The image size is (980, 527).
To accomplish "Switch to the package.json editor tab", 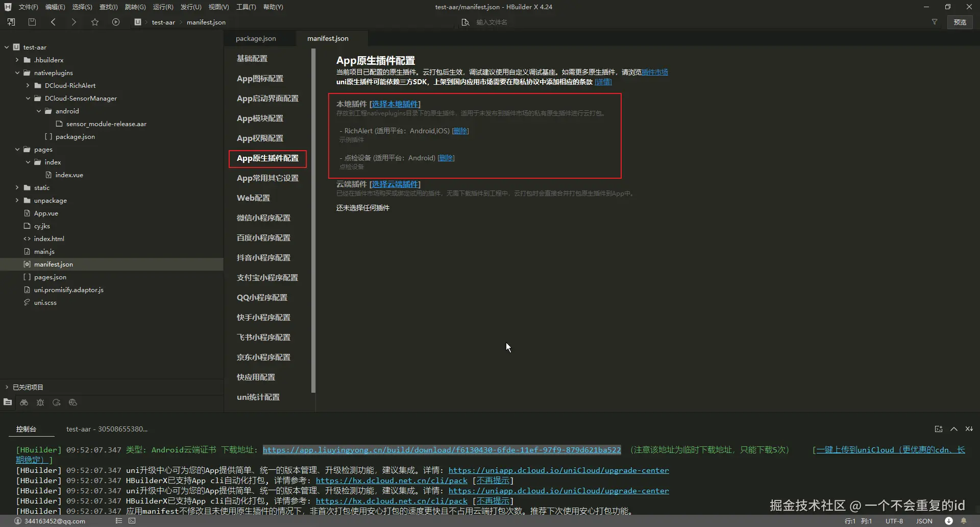I will click(x=256, y=38).
